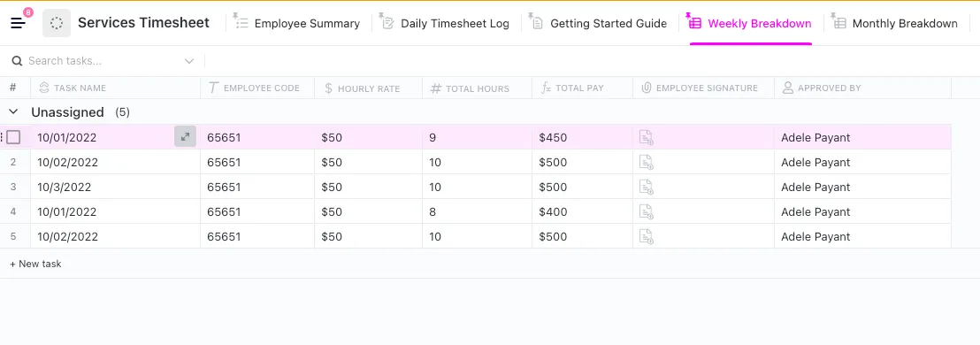Screen dimensions: 980x345
Task: Open the expand icon on first 10/01/2022 row
Action: 185,136
